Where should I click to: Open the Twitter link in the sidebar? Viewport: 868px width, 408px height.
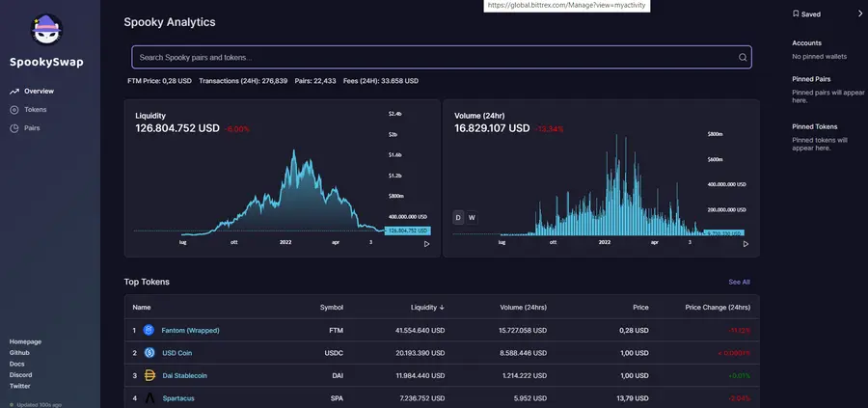point(20,386)
